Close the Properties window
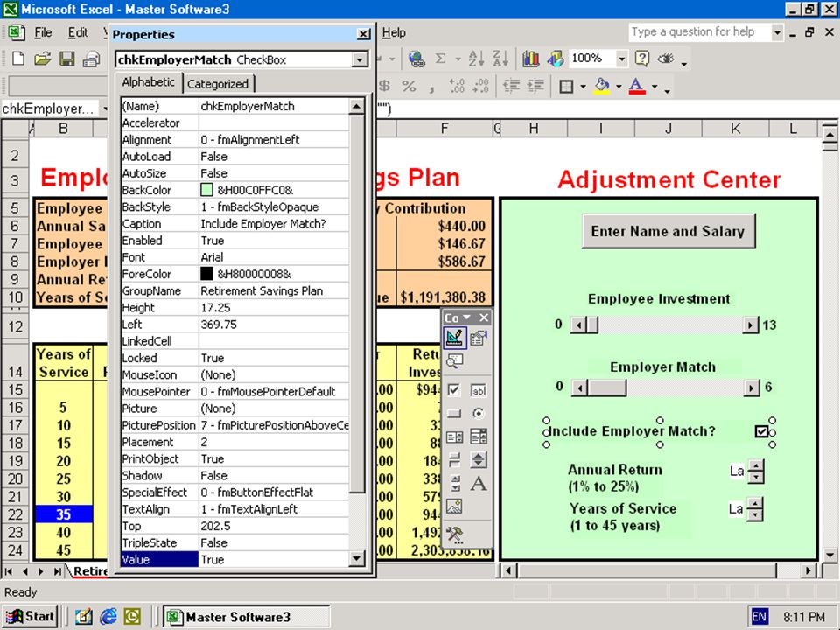The height and width of the screenshot is (630, 840). point(364,34)
